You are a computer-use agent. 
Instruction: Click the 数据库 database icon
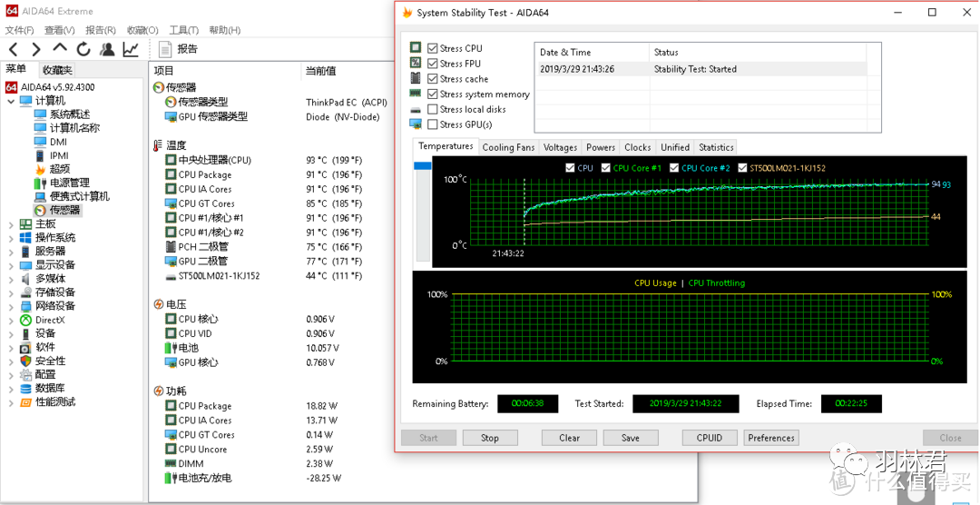[x=25, y=389]
